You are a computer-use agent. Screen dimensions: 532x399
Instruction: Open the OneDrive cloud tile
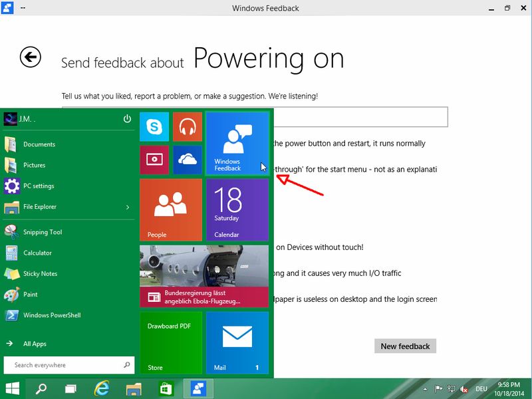point(188,160)
